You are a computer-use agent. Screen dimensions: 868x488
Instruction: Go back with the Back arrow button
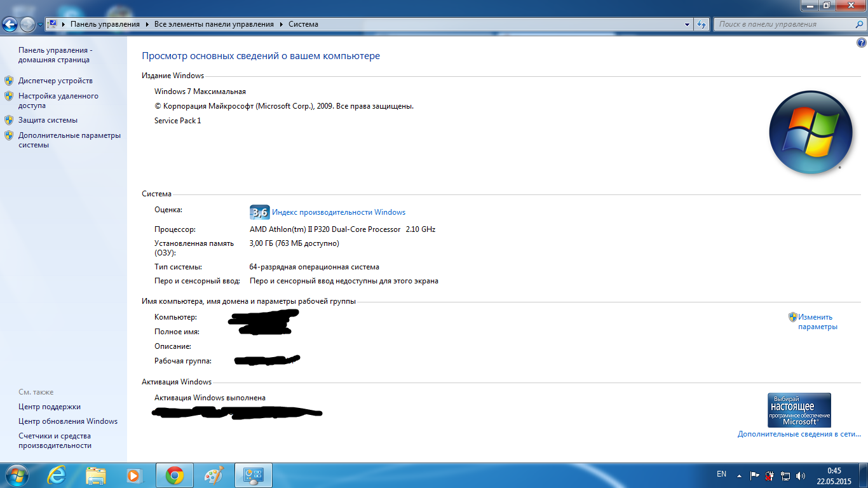point(10,25)
